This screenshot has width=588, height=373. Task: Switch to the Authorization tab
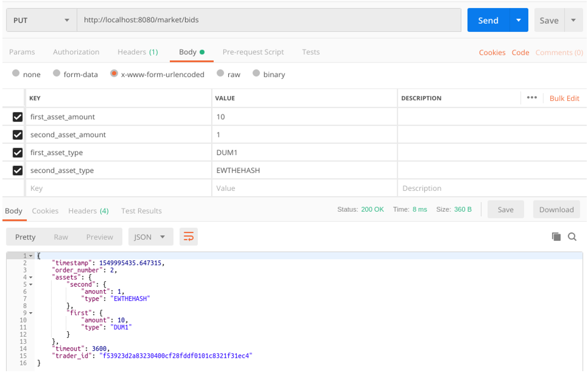[76, 52]
